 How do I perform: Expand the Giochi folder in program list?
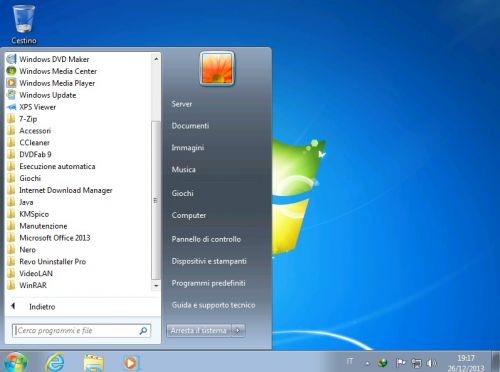pyautogui.click(x=24, y=178)
